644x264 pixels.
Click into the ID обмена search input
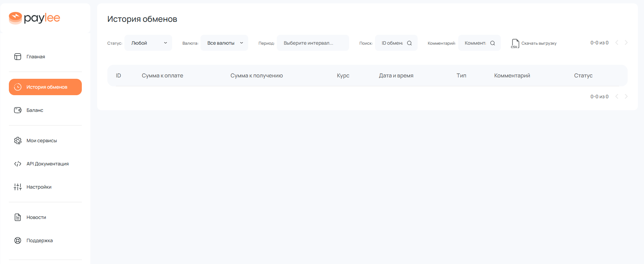coord(392,43)
